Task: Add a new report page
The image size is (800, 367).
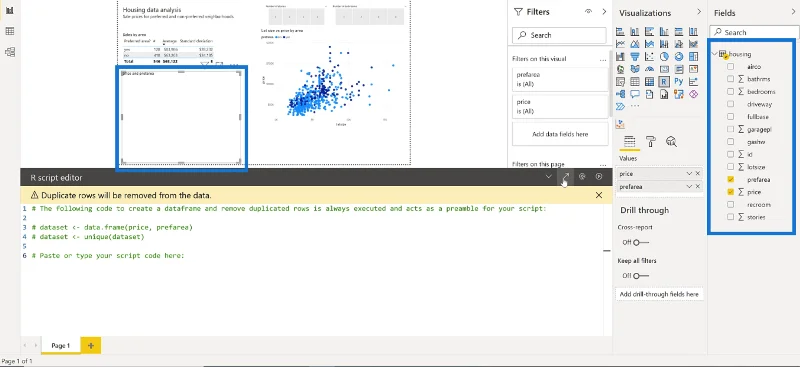Action: [x=91, y=346]
